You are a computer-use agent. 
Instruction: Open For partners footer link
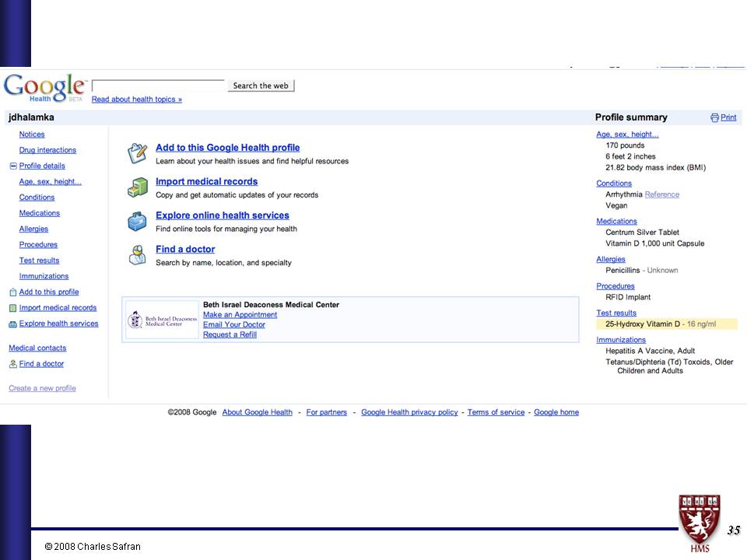[x=326, y=412]
